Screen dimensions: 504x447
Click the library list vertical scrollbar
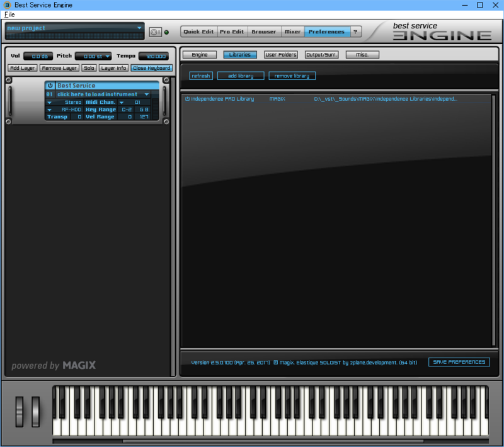(494, 220)
